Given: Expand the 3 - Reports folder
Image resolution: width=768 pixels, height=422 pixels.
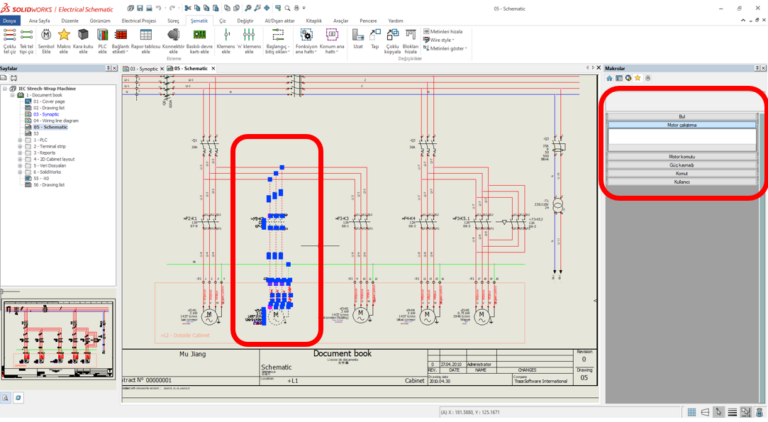Looking at the screenshot, I should (20, 152).
